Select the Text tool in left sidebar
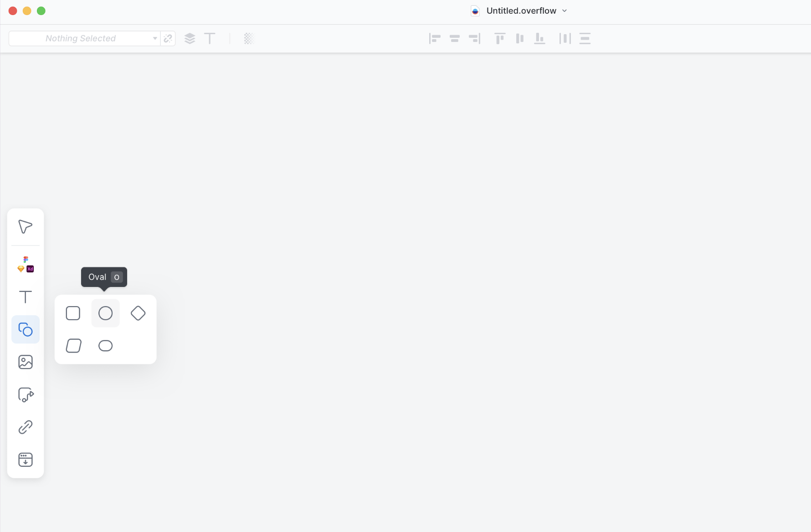 25,297
